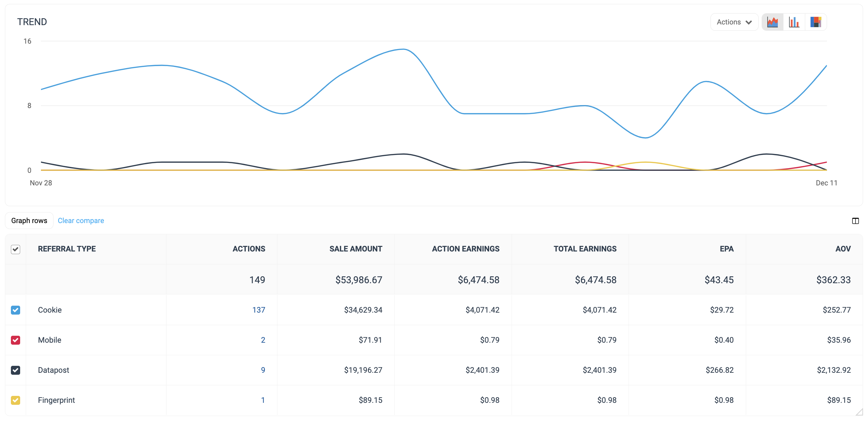Open the column layout selector icon
Viewport: 868px width, 421px height.
coord(855,221)
